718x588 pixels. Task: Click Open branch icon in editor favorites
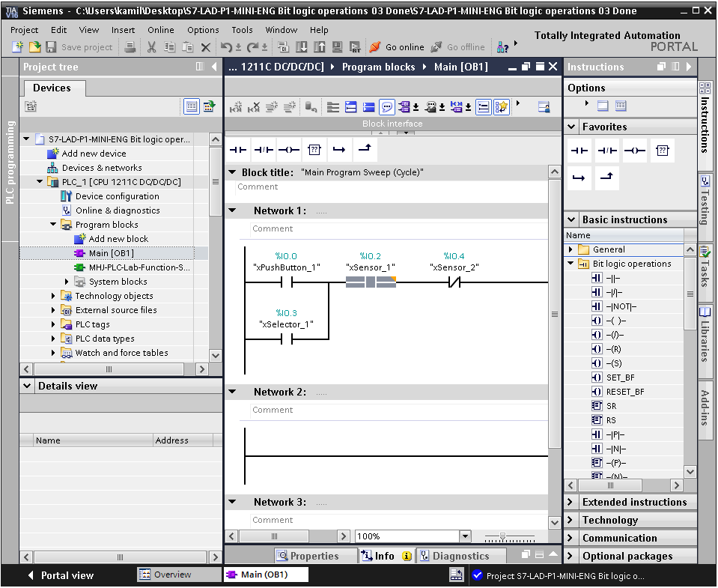(x=339, y=150)
